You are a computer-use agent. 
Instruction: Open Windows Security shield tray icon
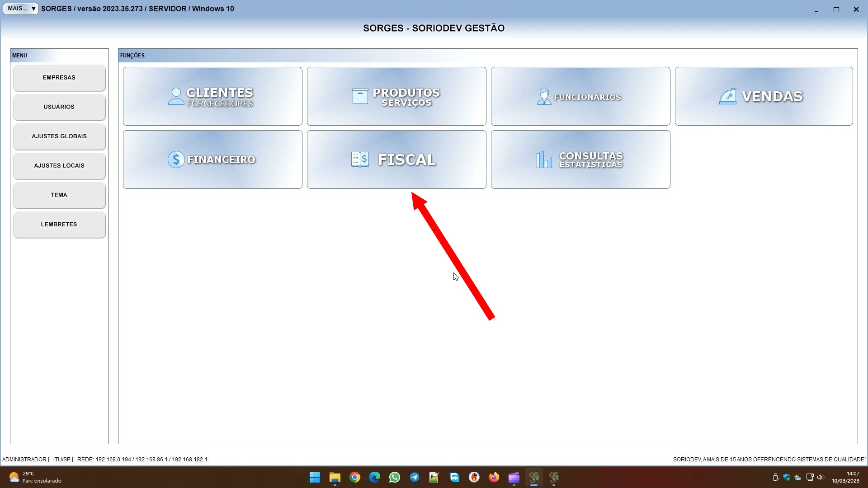click(x=787, y=477)
